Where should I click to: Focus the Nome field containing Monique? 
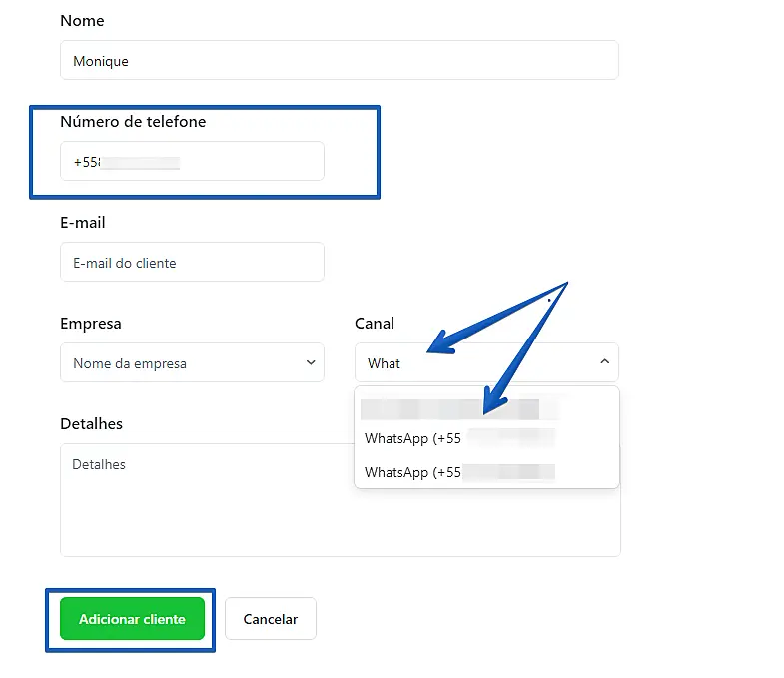339,61
